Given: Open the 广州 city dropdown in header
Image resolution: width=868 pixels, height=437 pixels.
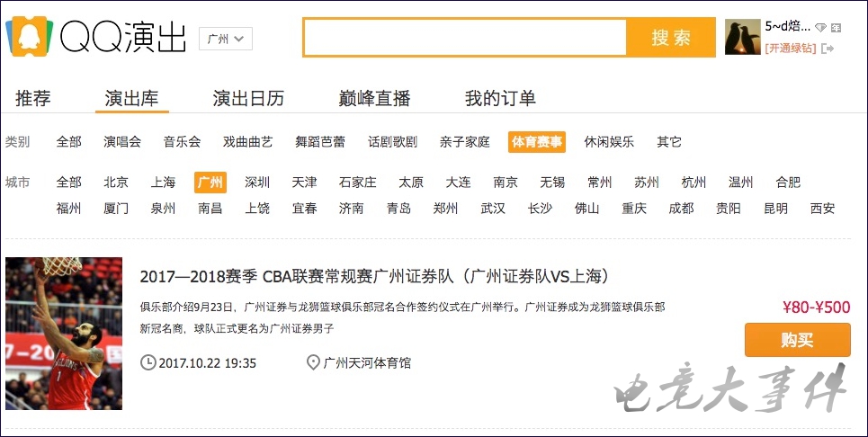Looking at the screenshot, I should pos(225,39).
